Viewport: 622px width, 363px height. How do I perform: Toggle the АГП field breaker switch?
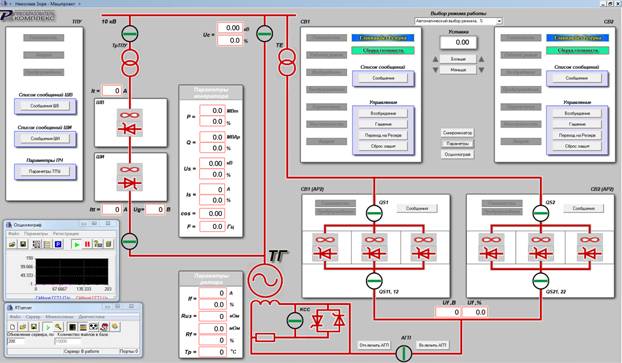point(403,353)
